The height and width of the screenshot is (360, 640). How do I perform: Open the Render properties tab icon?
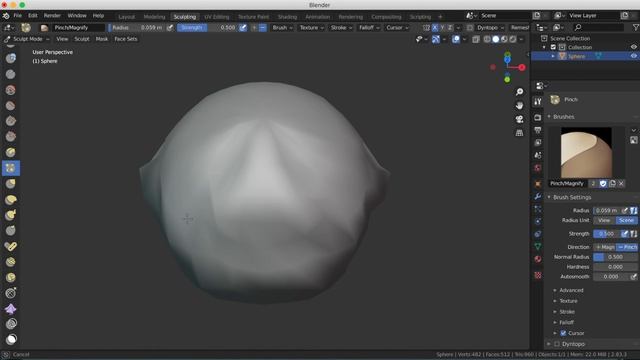tap(538, 118)
